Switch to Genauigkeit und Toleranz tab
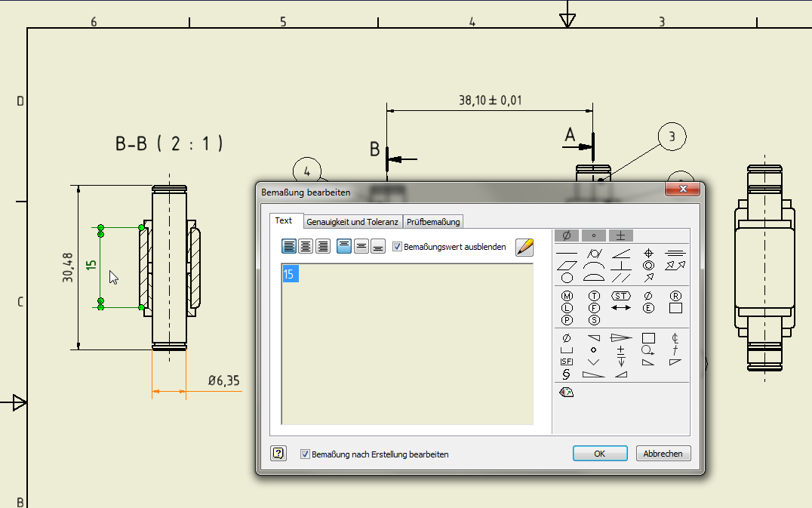 click(x=352, y=222)
